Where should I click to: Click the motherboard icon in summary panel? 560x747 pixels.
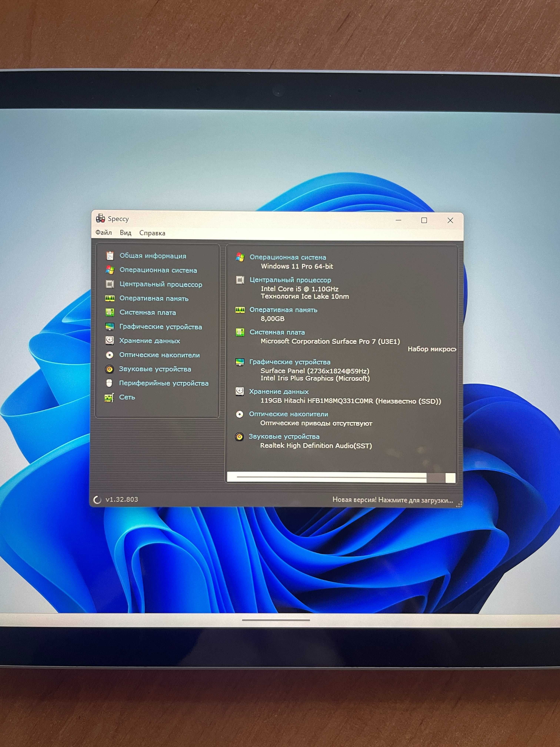pyautogui.click(x=240, y=332)
